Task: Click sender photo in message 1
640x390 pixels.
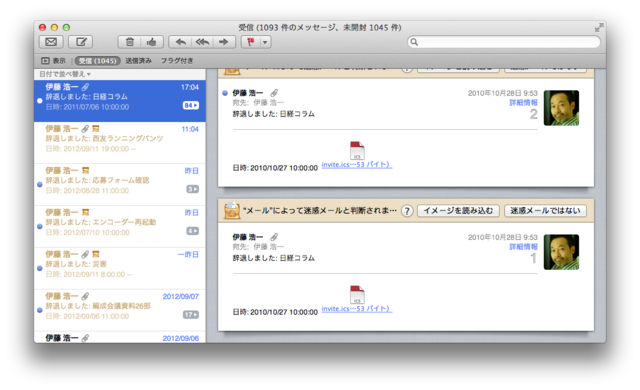Action: pyautogui.click(x=561, y=252)
